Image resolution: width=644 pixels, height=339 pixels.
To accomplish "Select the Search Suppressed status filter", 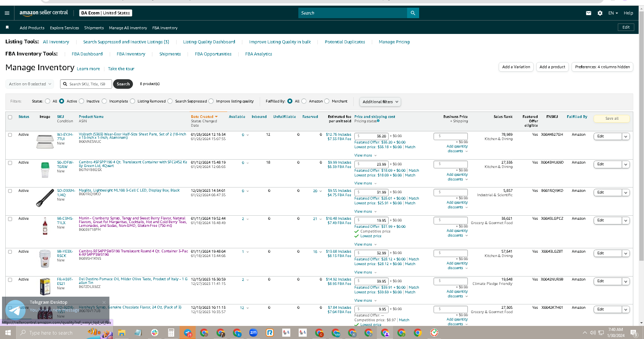I will [x=170, y=101].
